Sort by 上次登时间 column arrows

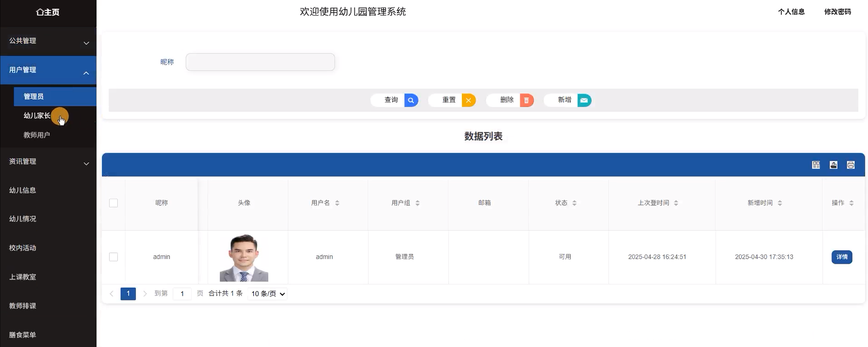point(675,203)
